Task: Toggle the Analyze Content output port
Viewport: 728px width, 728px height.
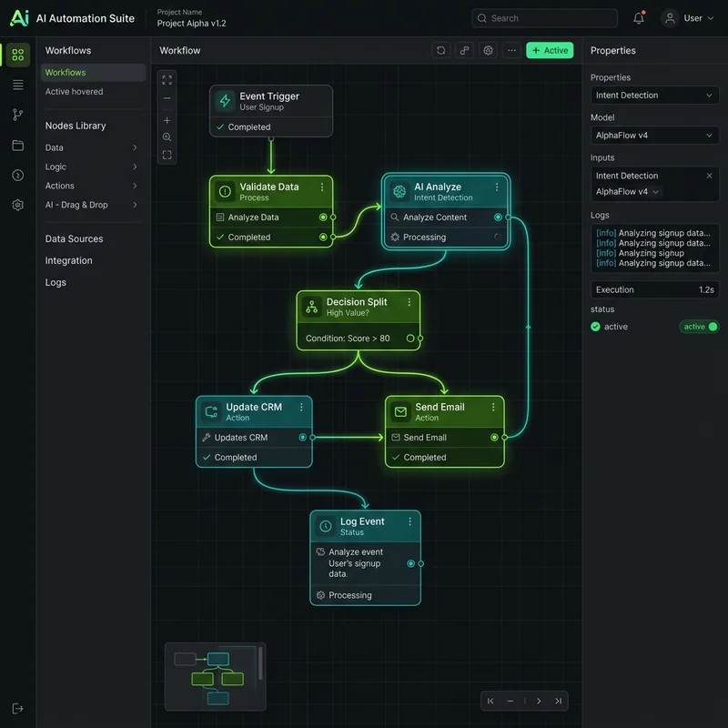Action: (498, 217)
